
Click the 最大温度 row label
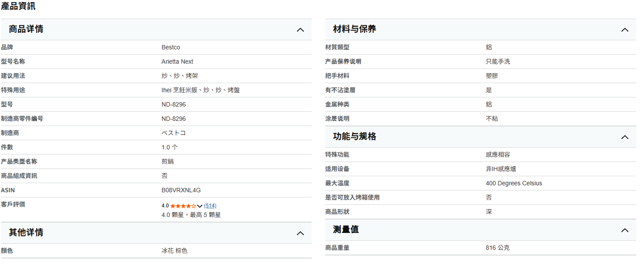pyautogui.click(x=337, y=183)
